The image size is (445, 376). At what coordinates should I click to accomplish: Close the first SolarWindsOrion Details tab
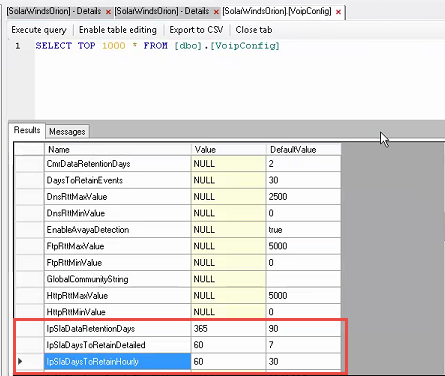(x=108, y=12)
